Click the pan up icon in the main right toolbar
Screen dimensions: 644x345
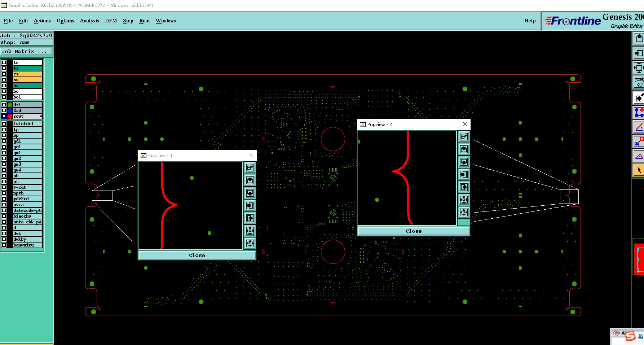(x=639, y=39)
